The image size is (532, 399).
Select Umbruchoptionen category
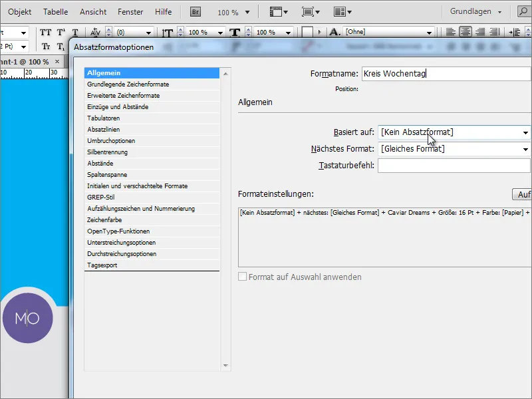tap(152, 141)
